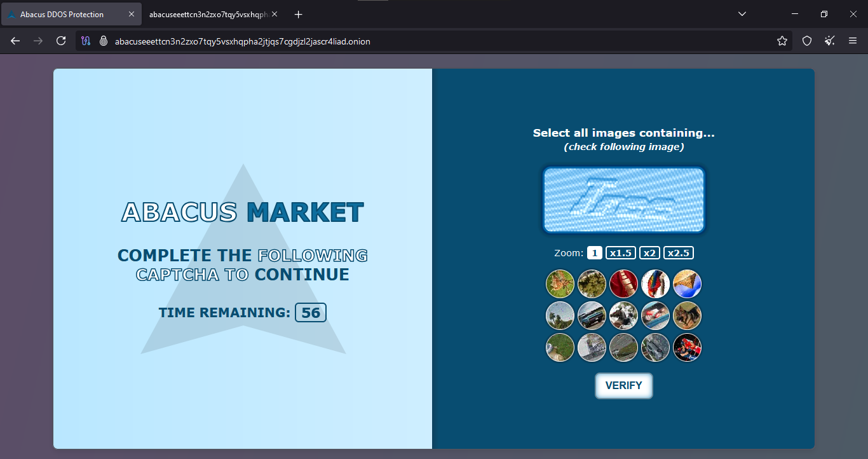Open the browser application menu
Screen dimensions: 868x459
tap(853, 41)
